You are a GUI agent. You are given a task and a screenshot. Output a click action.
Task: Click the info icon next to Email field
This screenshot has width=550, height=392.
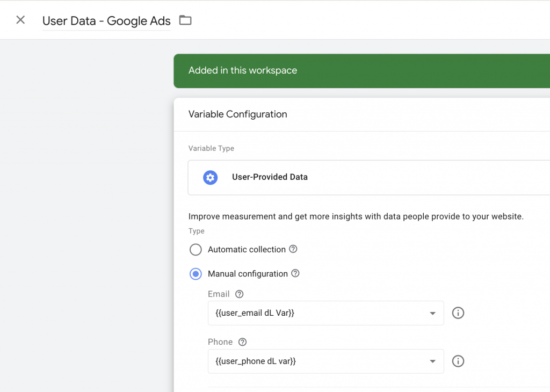click(458, 313)
